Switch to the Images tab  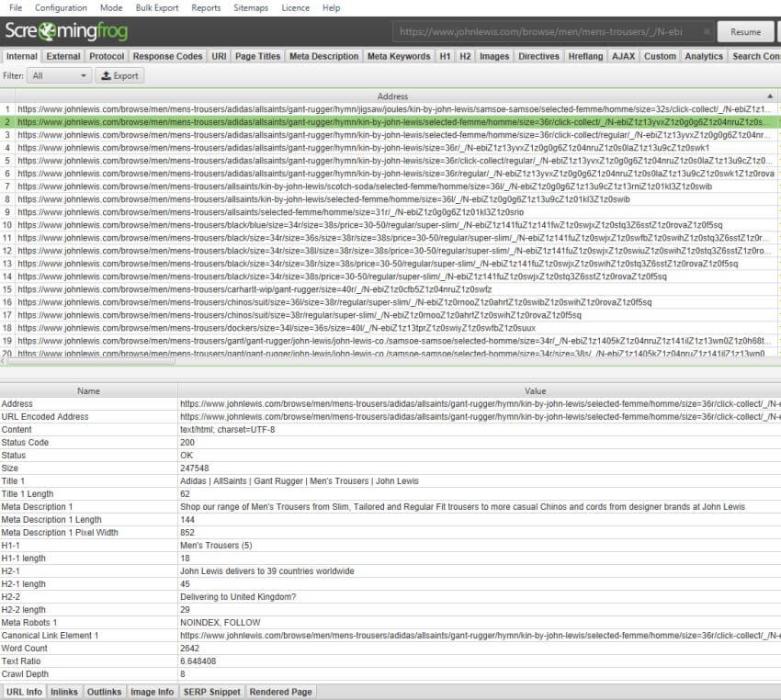(494, 56)
